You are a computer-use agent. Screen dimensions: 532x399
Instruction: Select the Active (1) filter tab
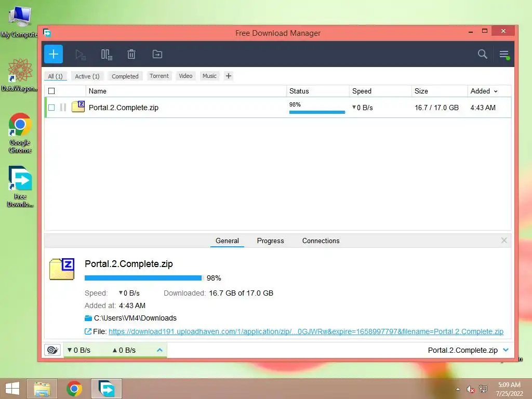point(87,76)
